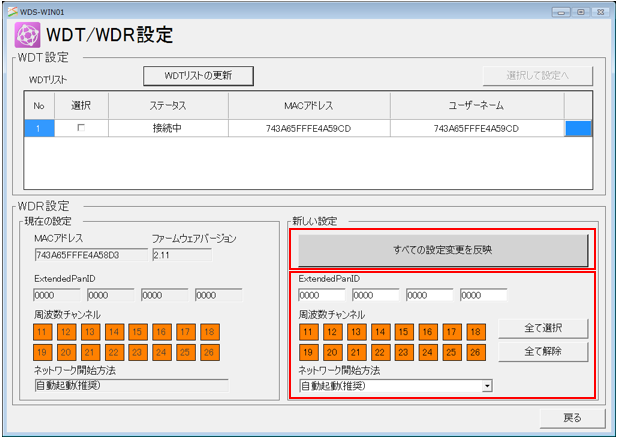Open the network start method dropdown
The width and height of the screenshot is (618, 439).
point(487,385)
